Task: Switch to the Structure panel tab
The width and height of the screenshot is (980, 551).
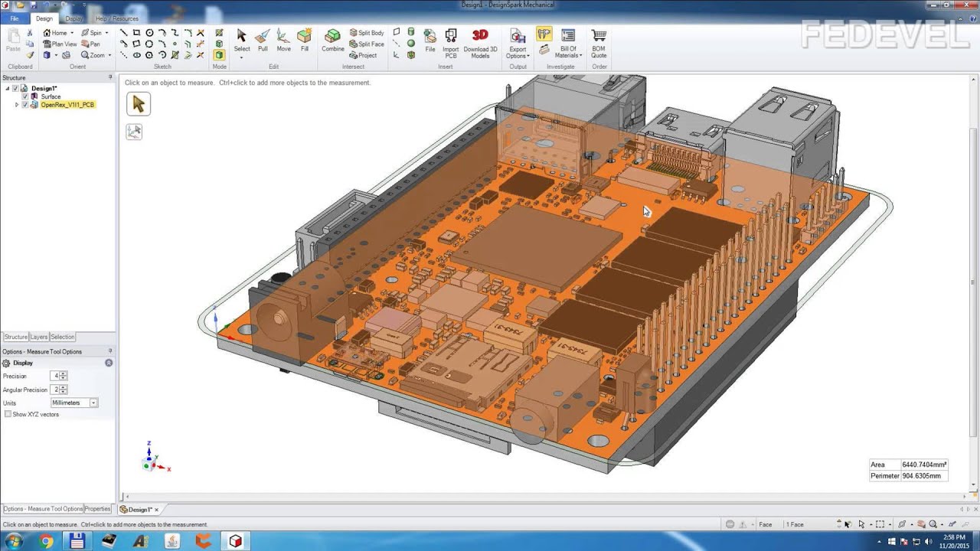Action: (15, 337)
